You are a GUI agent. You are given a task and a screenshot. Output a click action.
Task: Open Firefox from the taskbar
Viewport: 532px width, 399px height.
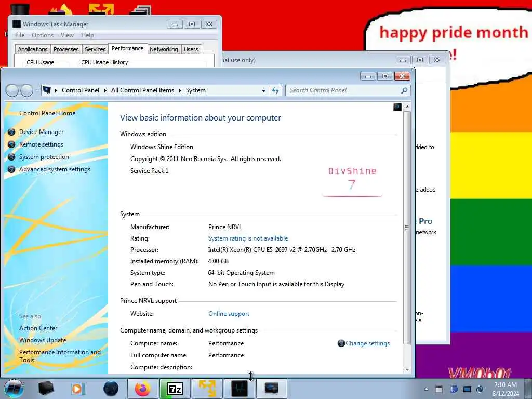(x=143, y=389)
